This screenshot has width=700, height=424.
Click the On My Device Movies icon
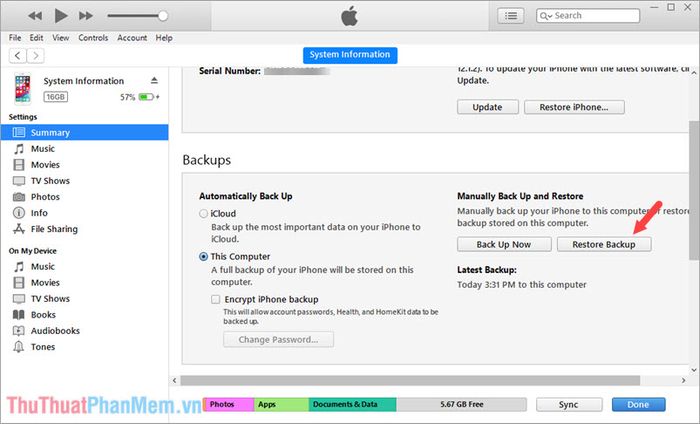19,283
